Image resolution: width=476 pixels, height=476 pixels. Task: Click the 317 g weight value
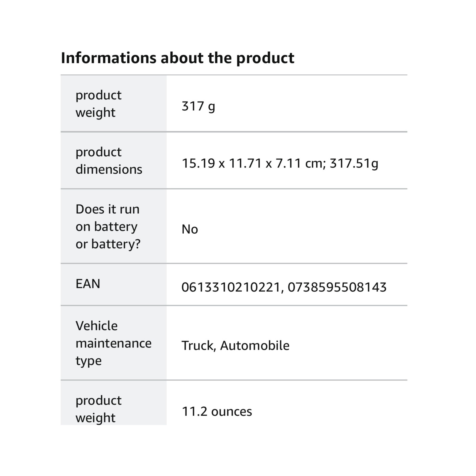(x=198, y=106)
